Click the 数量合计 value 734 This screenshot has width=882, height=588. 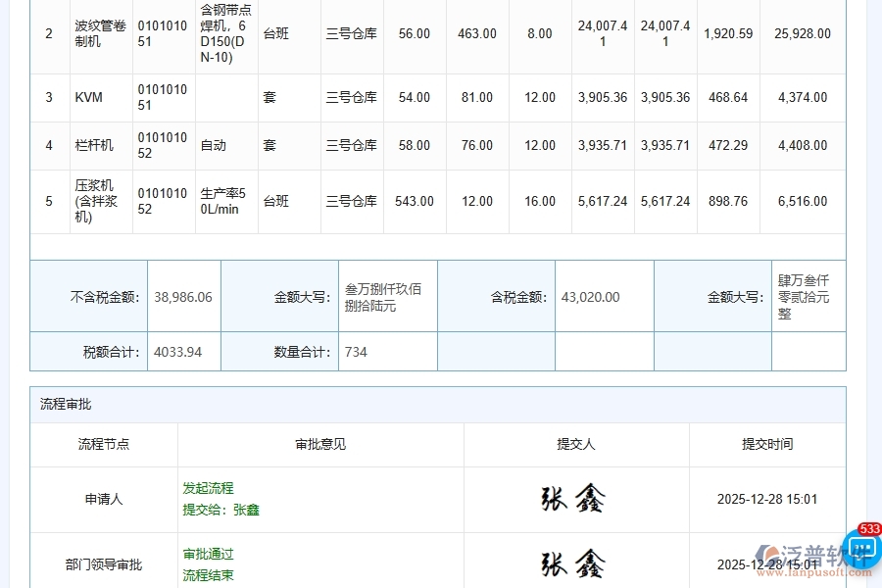[x=355, y=351]
